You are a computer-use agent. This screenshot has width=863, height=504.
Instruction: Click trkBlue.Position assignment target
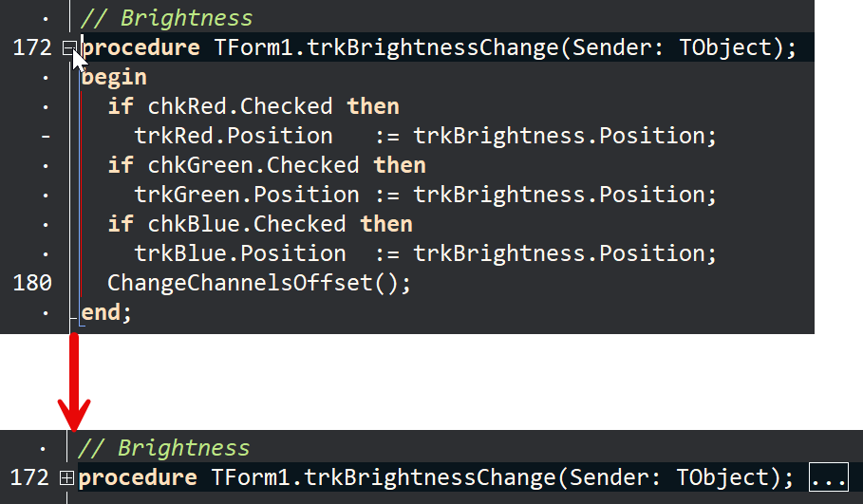point(240,253)
